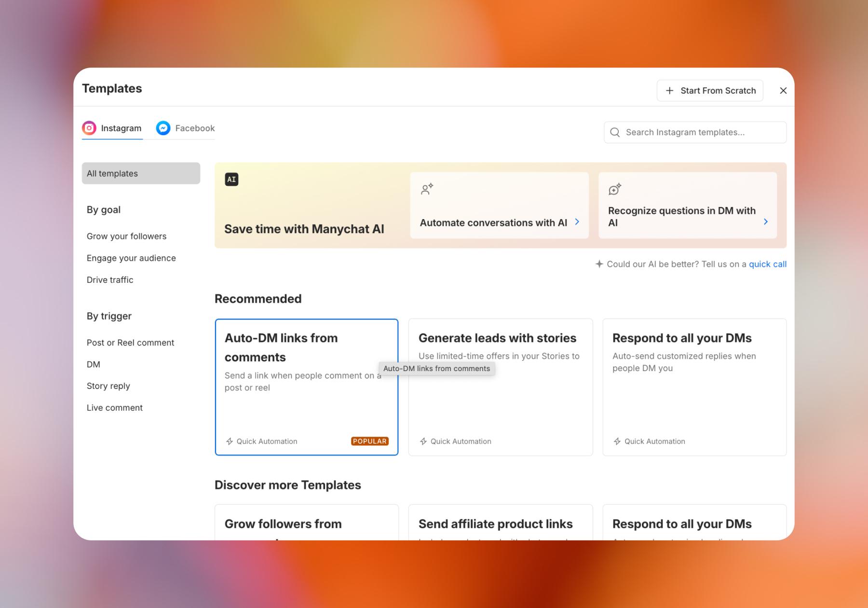Click the chat sparkle icon on Recognize card

pos(615,189)
